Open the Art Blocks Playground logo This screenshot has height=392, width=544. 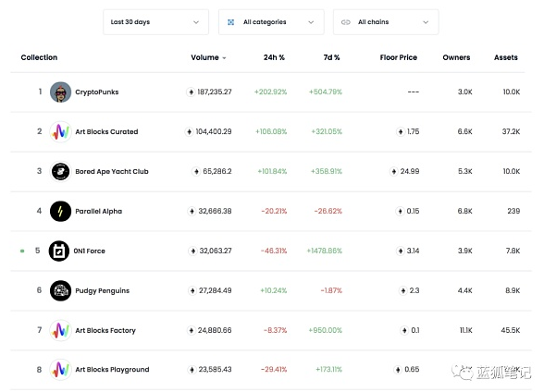(x=60, y=370)
